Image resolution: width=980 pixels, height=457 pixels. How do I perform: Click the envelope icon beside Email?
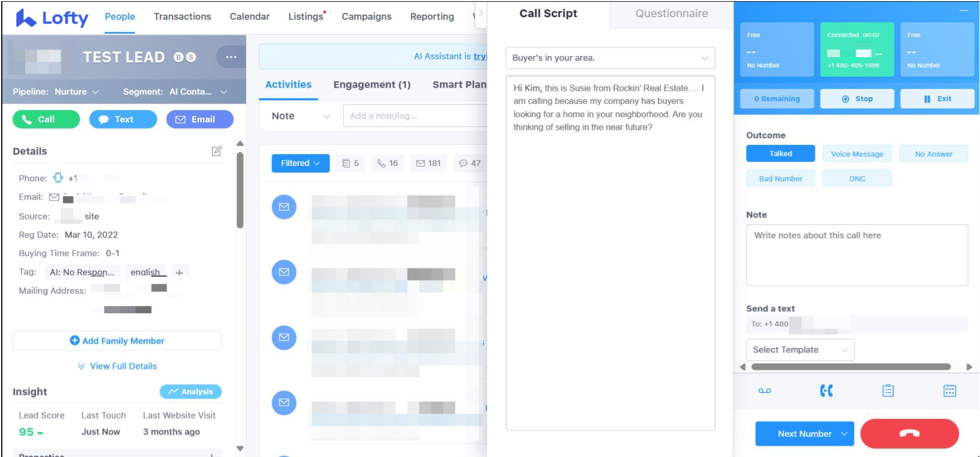pyautogui.click(x=54, y=197)
